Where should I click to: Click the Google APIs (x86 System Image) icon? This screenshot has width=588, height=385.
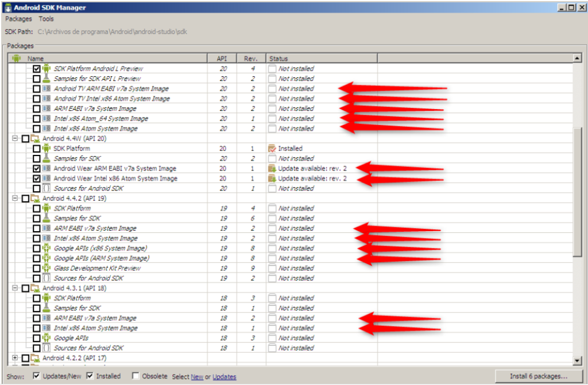point(46,248)
